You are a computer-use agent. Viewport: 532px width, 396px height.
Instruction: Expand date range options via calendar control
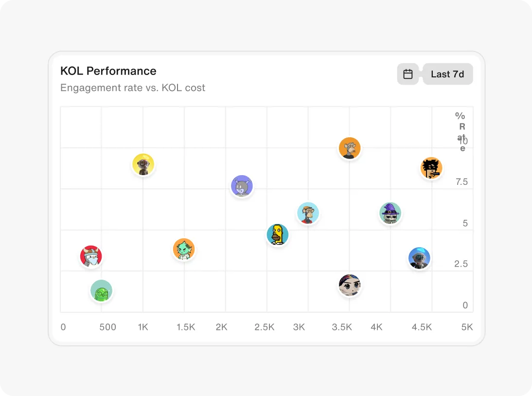pos(408,74)
